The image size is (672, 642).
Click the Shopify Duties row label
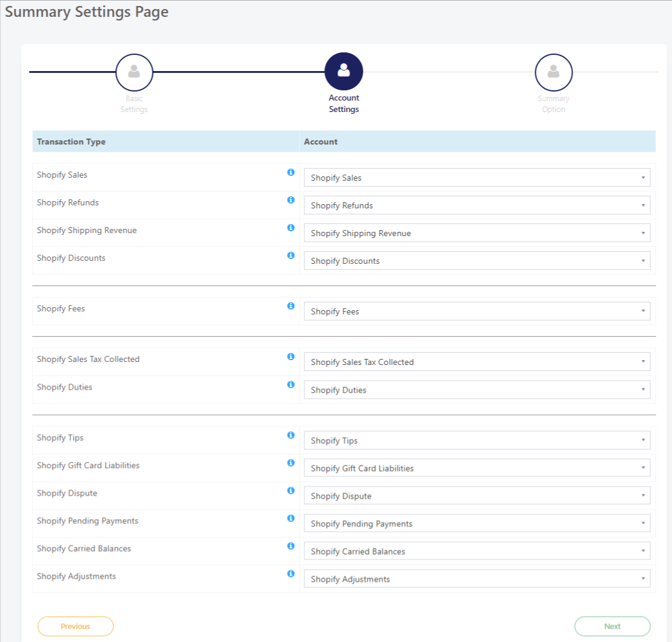(64, 387)
